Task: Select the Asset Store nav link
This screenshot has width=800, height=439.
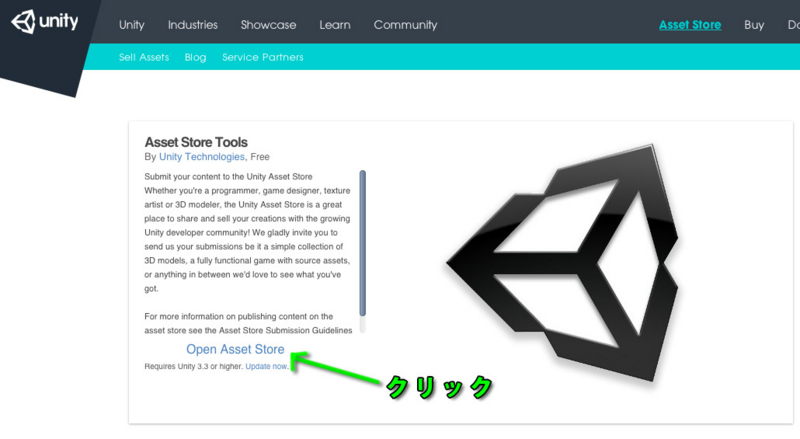Action: [690, 25]
